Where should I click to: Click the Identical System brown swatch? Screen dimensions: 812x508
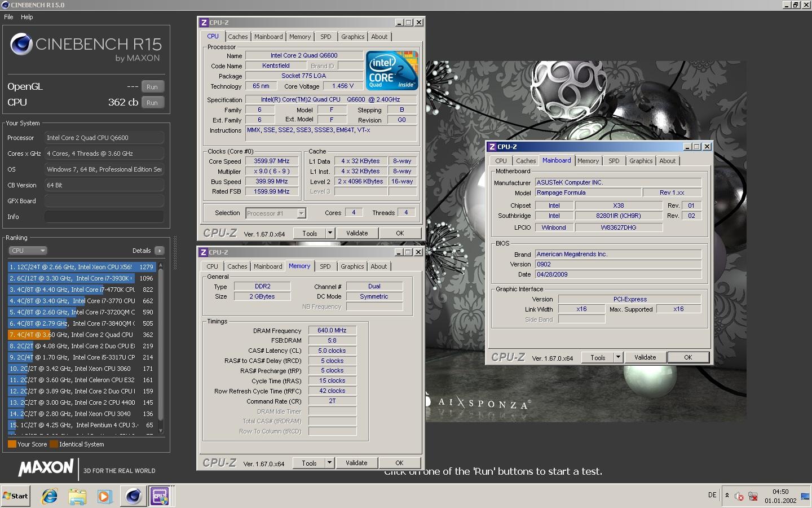pos(54,444)
